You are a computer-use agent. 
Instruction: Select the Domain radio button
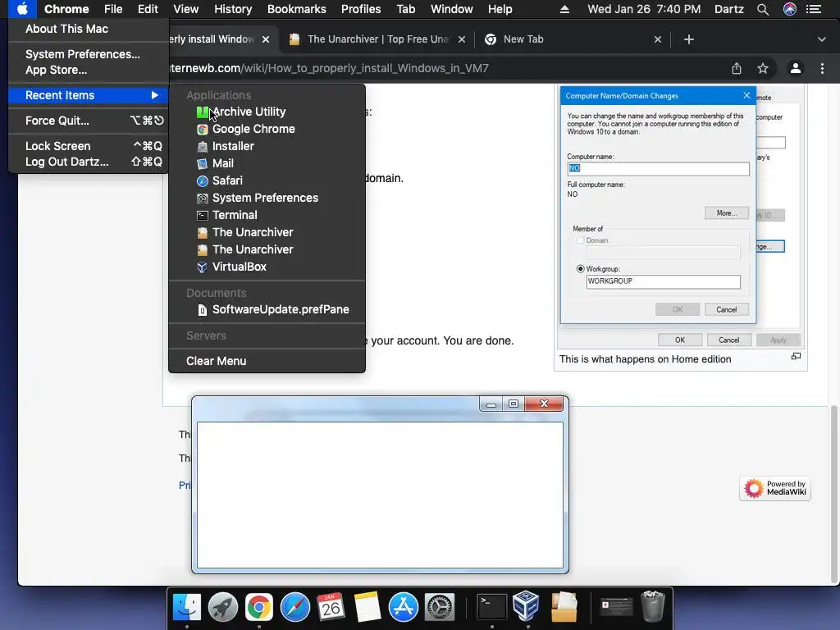[580, 240]
